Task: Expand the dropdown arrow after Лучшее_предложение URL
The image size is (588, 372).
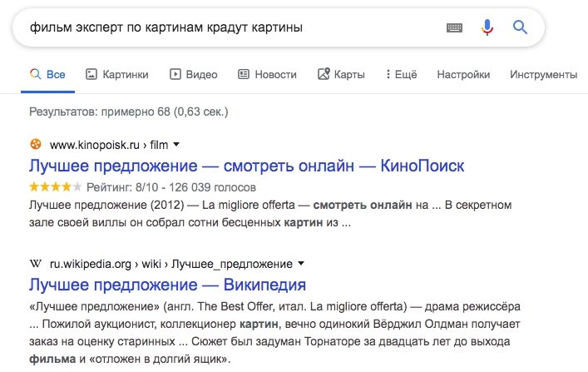Action: (301, 264)
